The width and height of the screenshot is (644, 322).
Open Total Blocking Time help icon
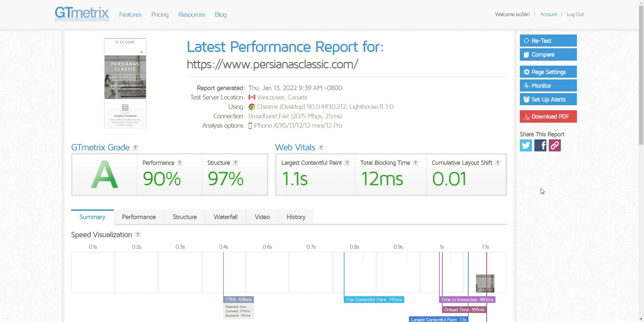[416, 163]
